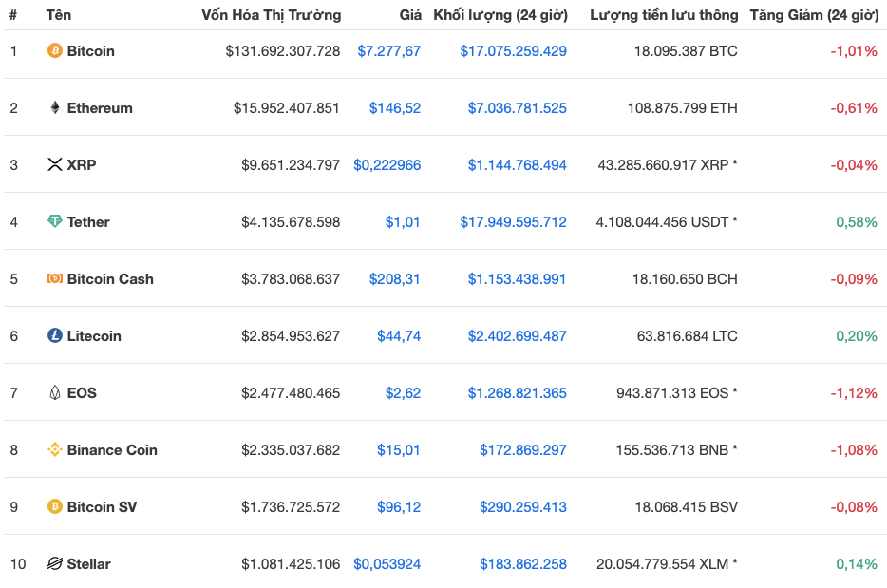The image size is (887, 588).
Task: Select Bitcoin market cap $131.692.307.728
Action: (x=283, y=51)
